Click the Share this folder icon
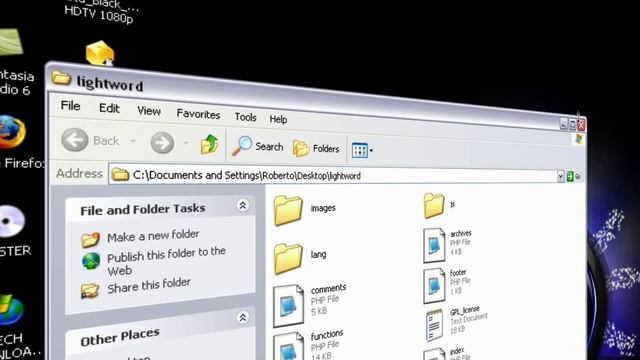Image resolution: width=640 pixels, height=360 pixels. [x=90, y=291]
